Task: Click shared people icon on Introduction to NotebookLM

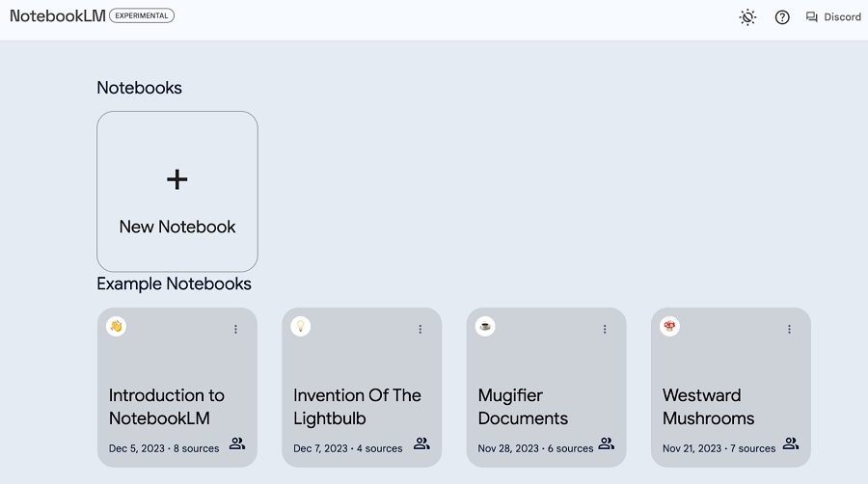Action: (237, 444)
